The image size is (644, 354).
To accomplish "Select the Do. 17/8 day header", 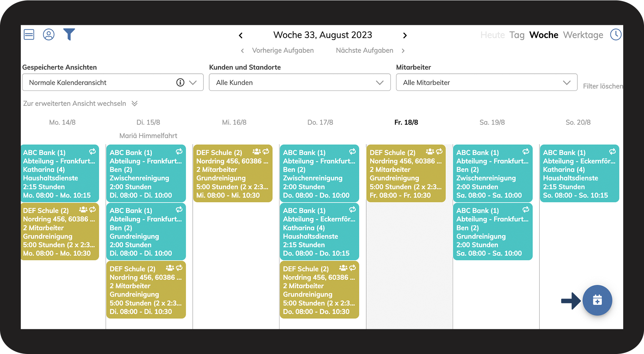I will (x=320, y=122).
